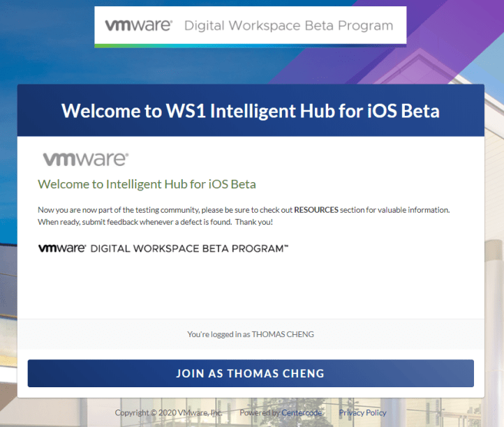Click the green 'Welcome to Intelligent Hub for iOS Beta' subheading

[x=147, y=184]
